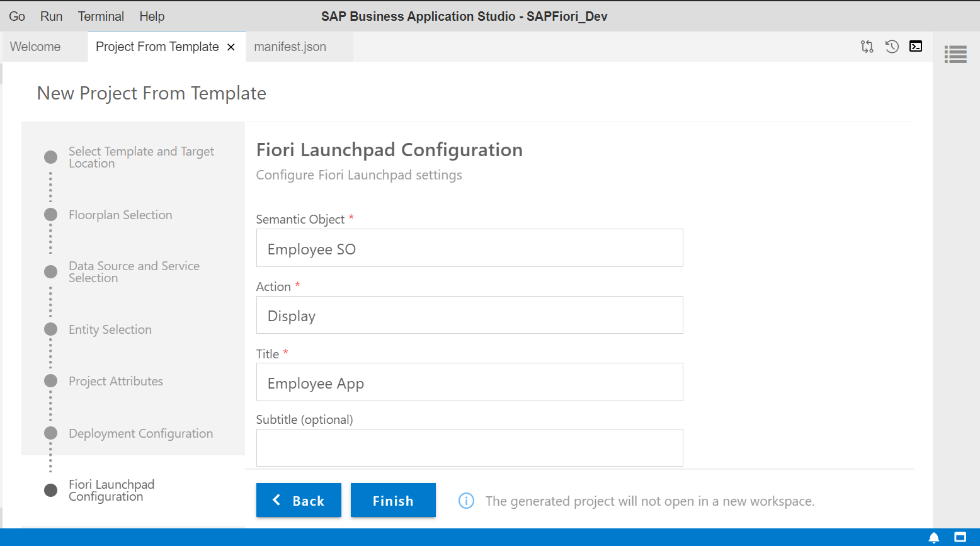Focus the Action field containing Display
Viewport: 980px width, 546px height.
[x=469, y=315]
